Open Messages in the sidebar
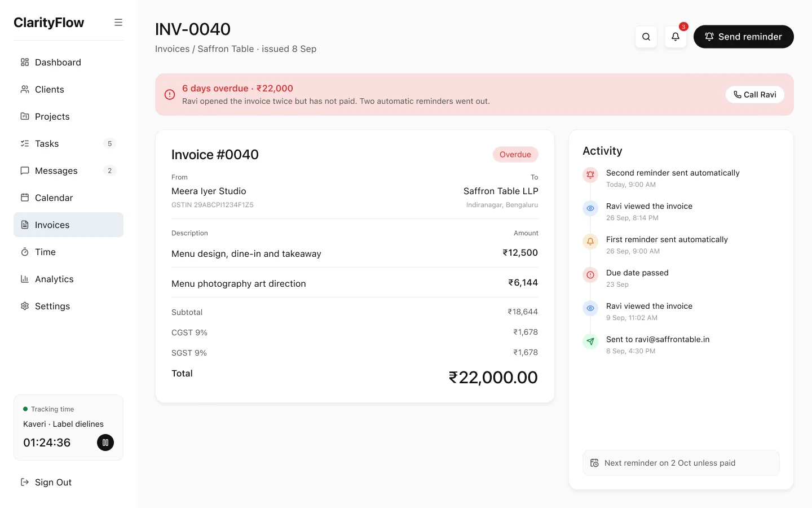This screenshot has width=812, height=508. pyautogui.click(x=68, y=170)
